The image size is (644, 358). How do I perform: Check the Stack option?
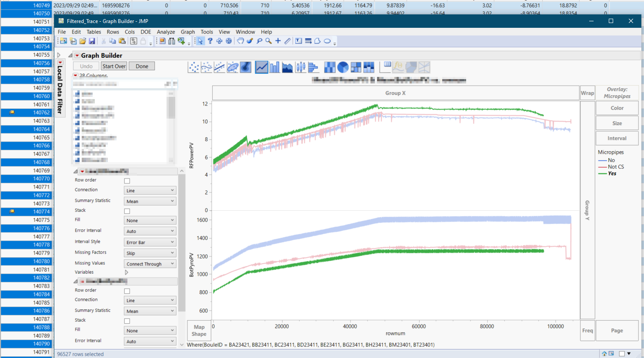127,210
